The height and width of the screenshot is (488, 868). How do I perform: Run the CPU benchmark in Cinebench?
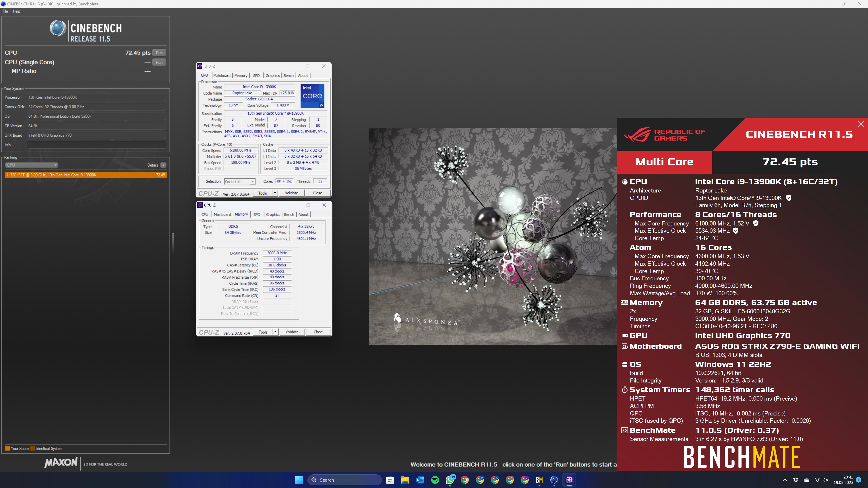(159, 53)
